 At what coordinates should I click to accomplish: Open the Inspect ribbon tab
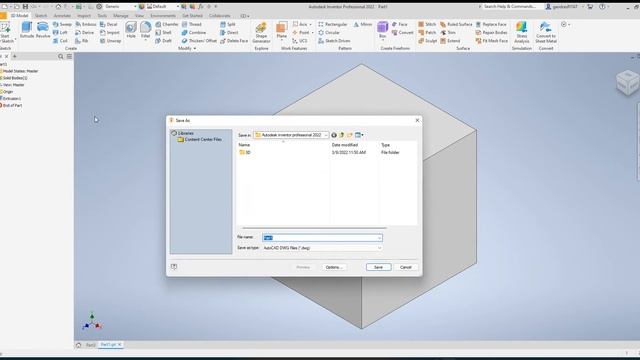(84, 16)
